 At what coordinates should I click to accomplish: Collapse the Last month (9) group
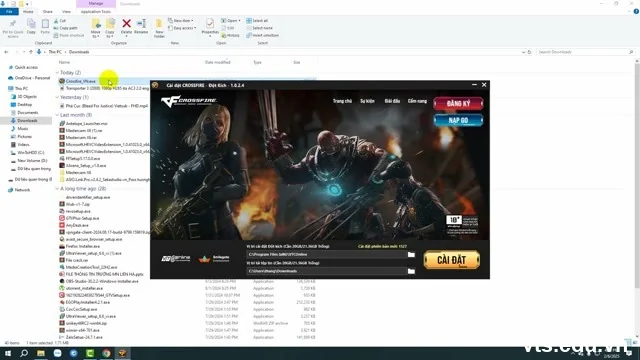(57, 115)
